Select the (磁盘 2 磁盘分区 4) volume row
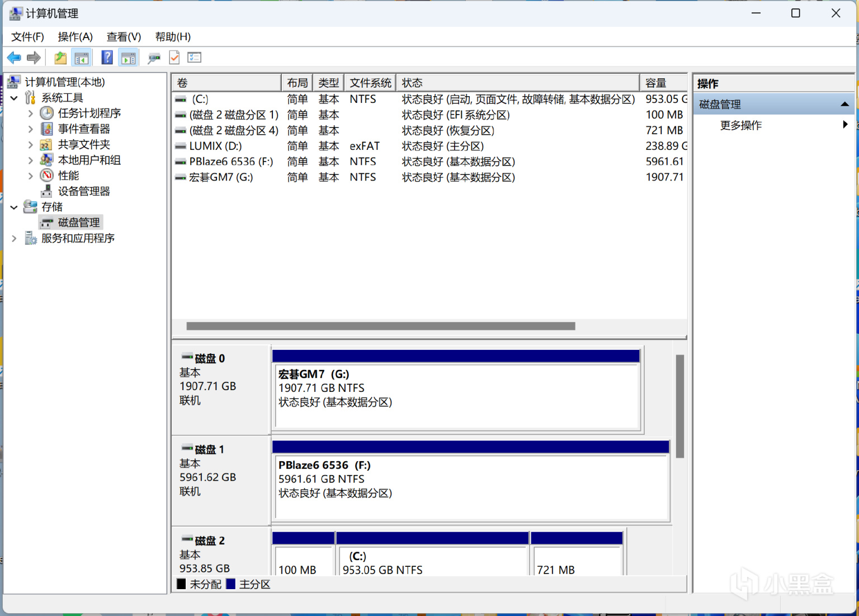 tap(429, 130)
